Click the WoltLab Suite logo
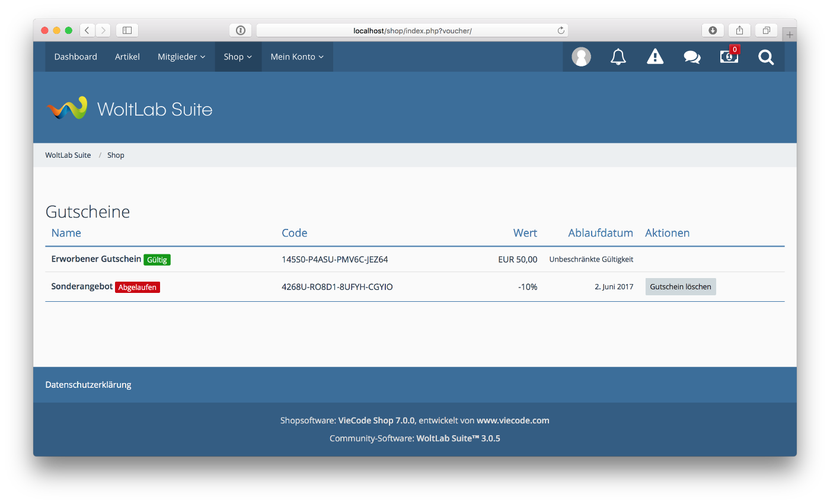This screenshot has height=504, width=830. 129,109
